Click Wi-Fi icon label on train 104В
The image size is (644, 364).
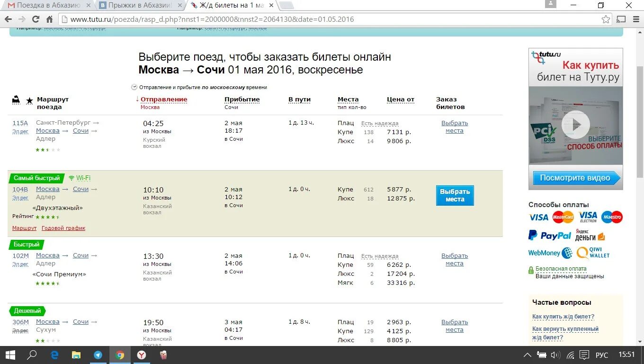(80, 178)
